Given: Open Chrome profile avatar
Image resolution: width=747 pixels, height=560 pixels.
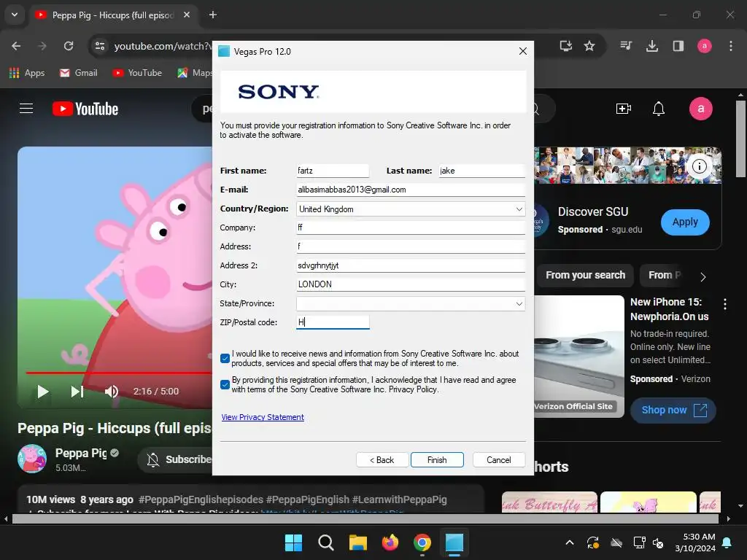Looking at the screenshot, I should 704,46.
